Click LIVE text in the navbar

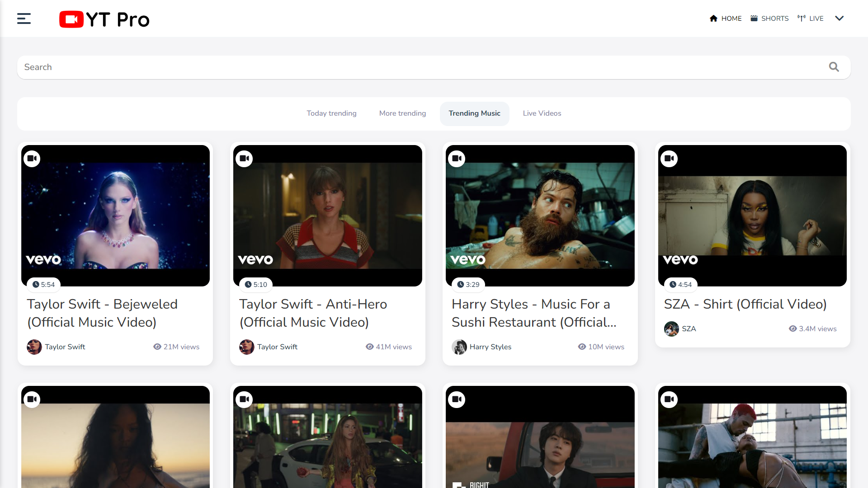tap(816, 19)
